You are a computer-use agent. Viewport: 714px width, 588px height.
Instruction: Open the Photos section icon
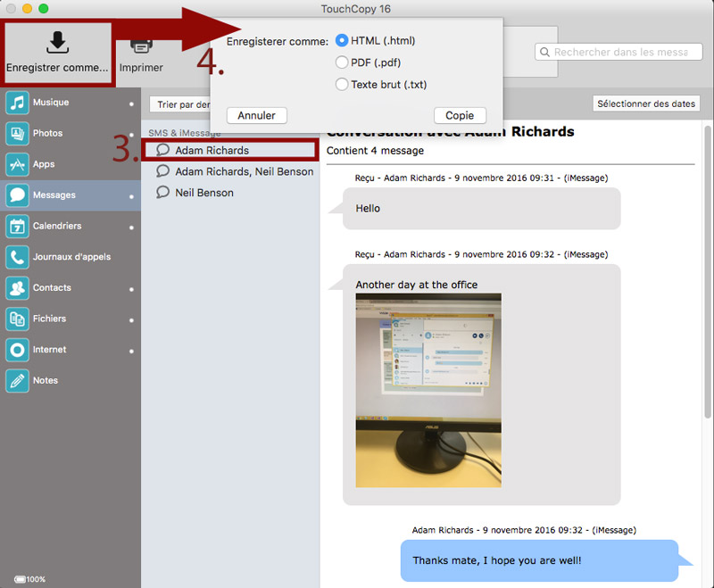17,133
